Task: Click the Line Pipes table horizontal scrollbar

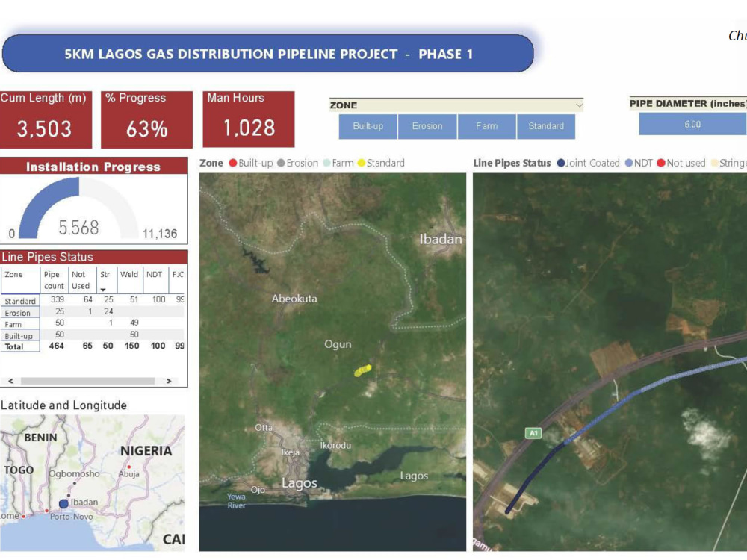Action: 87,381
